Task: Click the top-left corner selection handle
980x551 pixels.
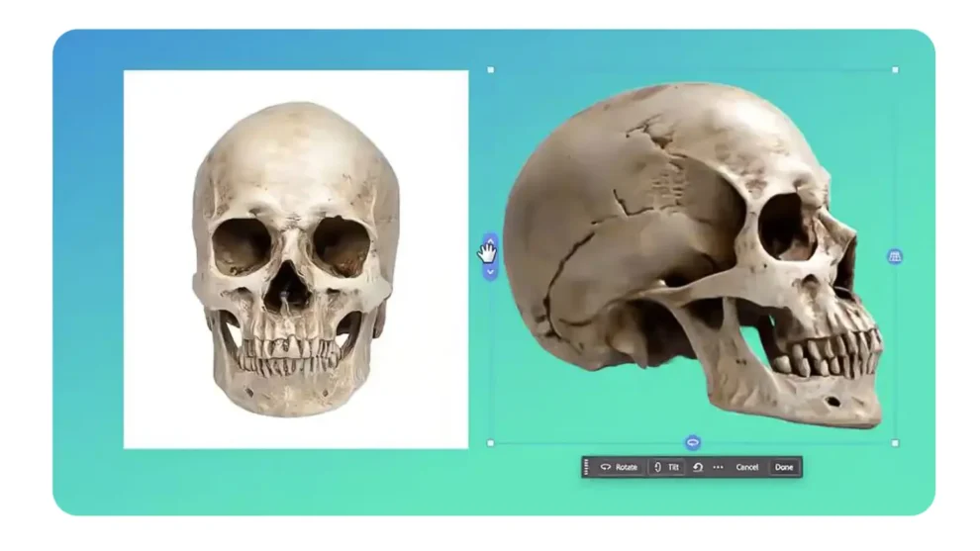Action: click(x=491, y=70)
